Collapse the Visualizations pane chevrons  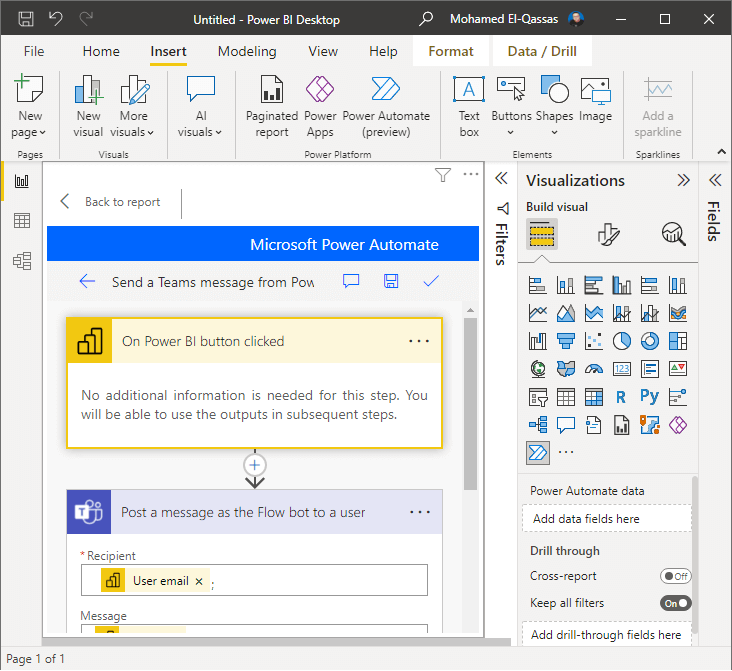click(683, 180)
